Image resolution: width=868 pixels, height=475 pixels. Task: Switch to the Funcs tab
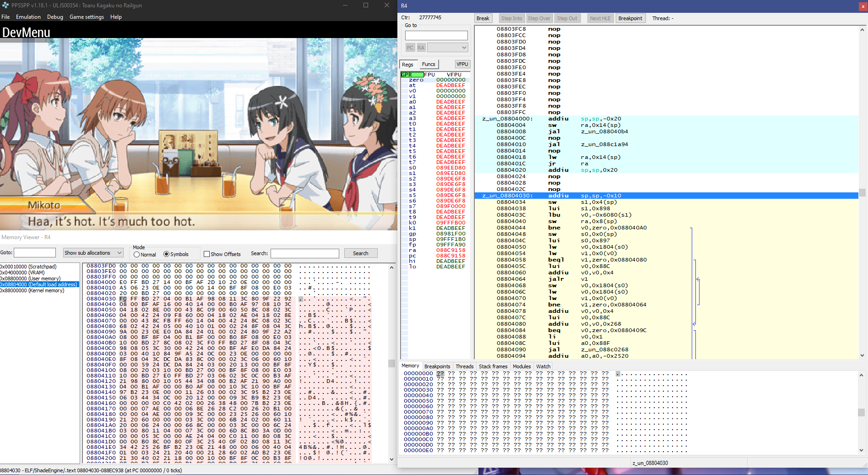point(429,64)
